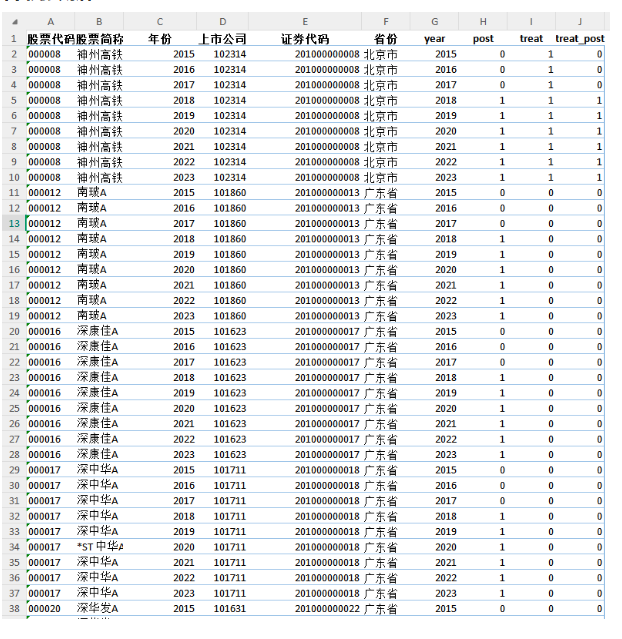
Task: Select column F header
Action: [x=386, y=22]
